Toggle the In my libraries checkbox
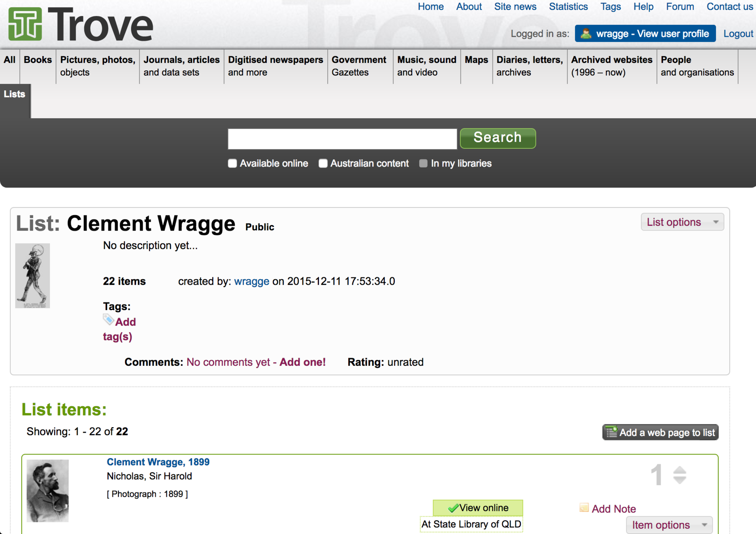This screenshot has height=534, width=756. 423,163
